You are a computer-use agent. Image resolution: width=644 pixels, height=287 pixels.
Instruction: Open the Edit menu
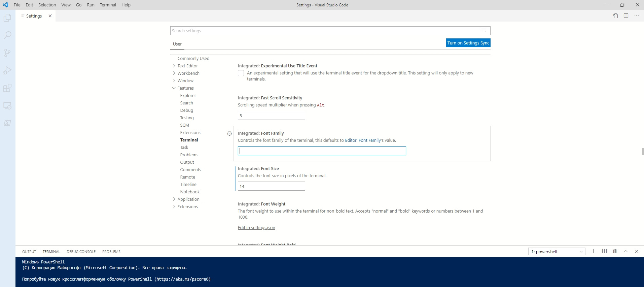pos(29,5)
